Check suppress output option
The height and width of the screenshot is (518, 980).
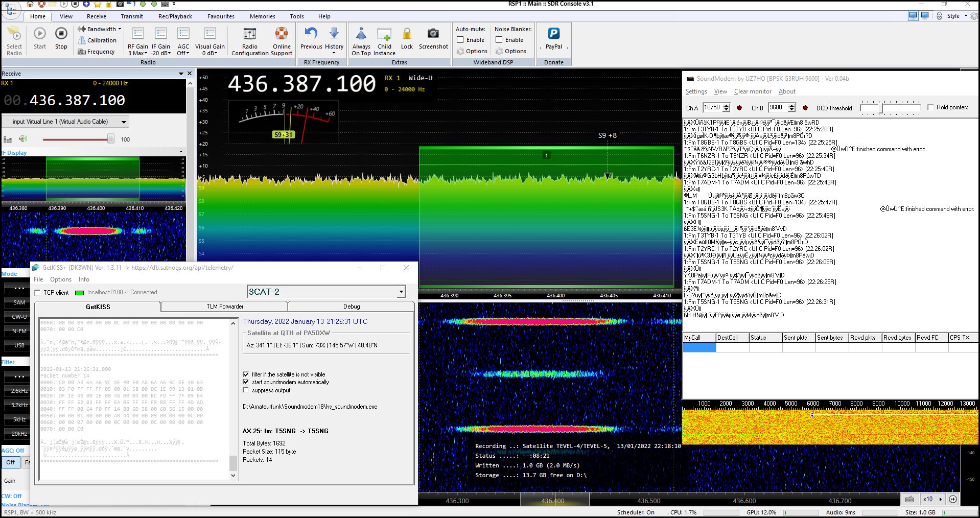246,390
